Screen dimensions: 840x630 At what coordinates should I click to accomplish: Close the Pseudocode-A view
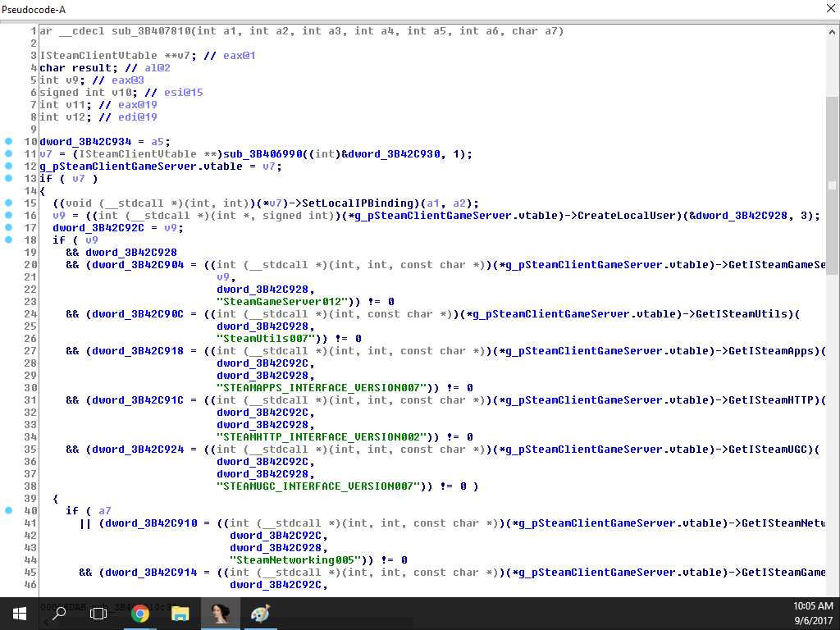point(830,8)
